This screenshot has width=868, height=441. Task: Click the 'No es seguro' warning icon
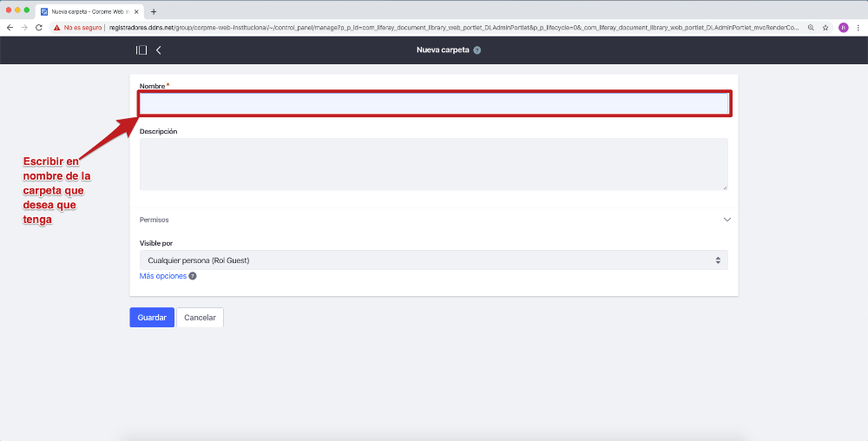(57, 28)
